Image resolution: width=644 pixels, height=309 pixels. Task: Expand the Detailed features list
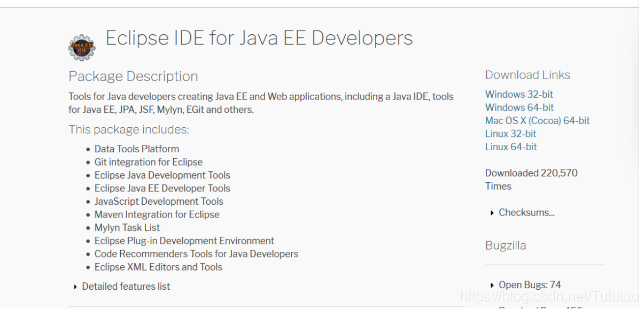tap(122, 287)
